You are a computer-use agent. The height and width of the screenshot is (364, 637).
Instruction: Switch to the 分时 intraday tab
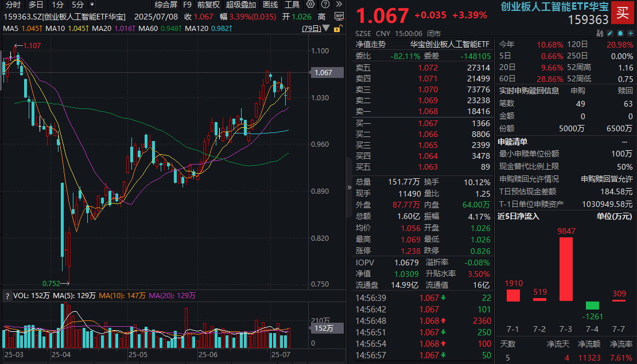click(x=14, y=5)
